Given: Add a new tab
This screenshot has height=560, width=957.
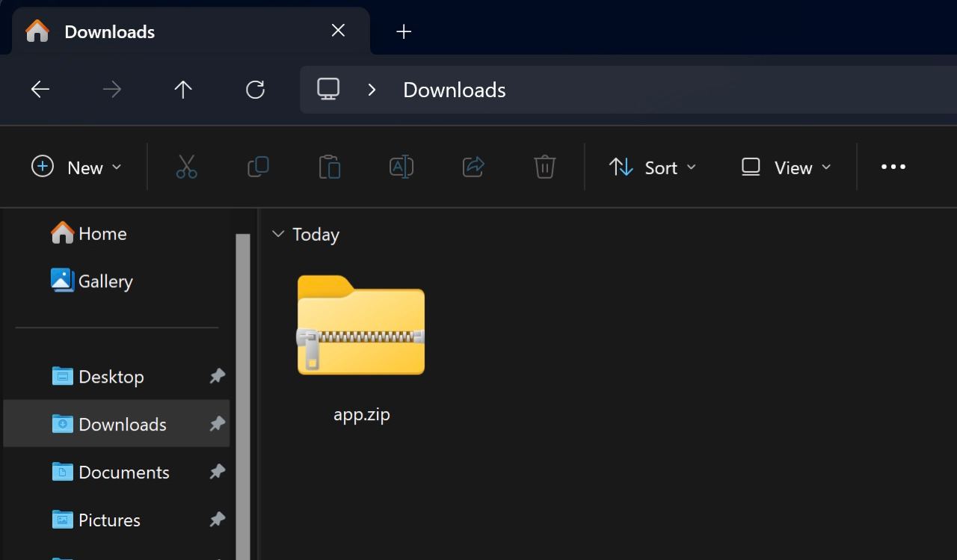Looking at the screenshot, I should pyautogui.click(x=404, y=31).
